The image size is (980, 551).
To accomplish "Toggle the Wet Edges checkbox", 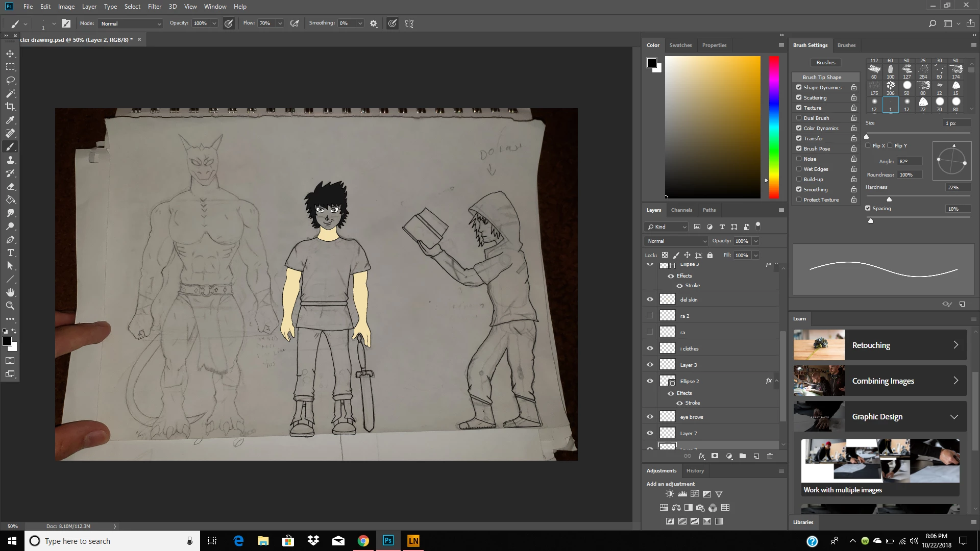I will [x=799, y=169].
